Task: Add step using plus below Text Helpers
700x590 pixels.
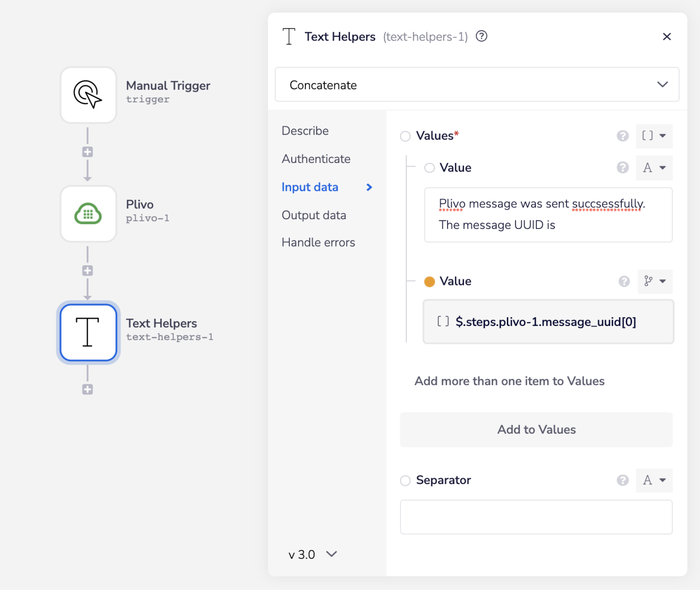Action: pyautogui.click(x=87, y=389)
